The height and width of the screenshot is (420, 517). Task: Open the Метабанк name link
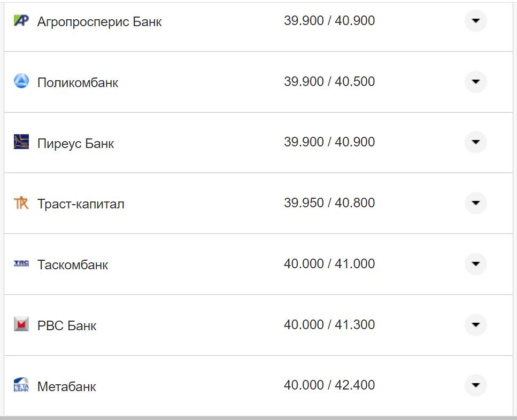pyautogui.click(x=67, y=387)
